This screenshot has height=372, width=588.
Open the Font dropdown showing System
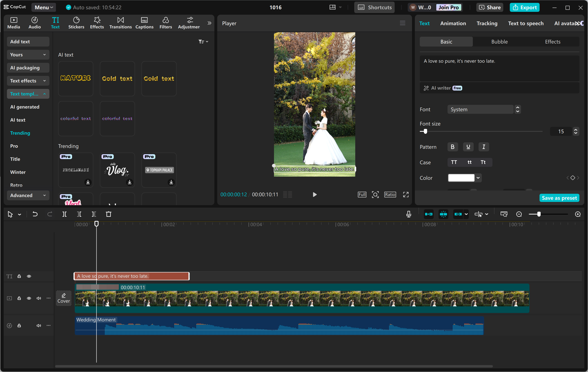[480, 109]
